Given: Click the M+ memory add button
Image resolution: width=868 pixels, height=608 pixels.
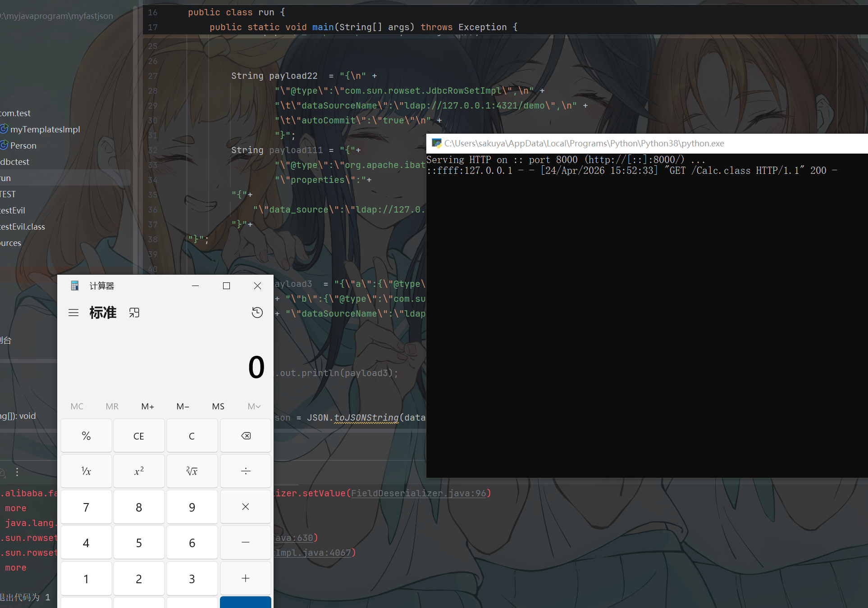Looking at the screenshot, I should tap(147, 406).
